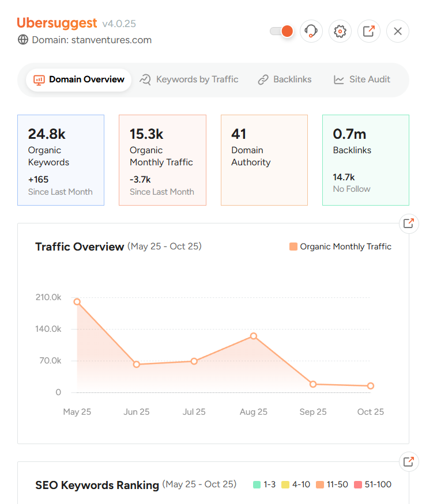Go to the Site Audit tab
This screenshot has width=422, height=504.
click(361, 79)
